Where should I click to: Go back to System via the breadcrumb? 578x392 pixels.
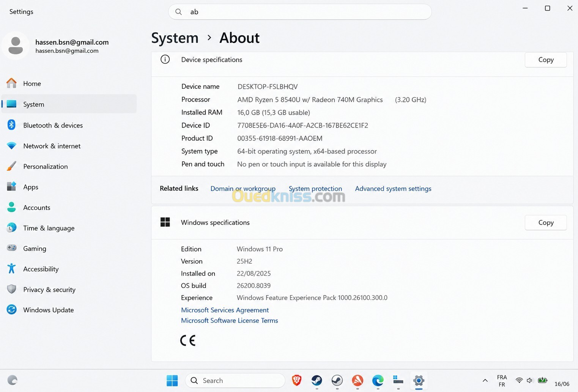(x=175, y=38)
